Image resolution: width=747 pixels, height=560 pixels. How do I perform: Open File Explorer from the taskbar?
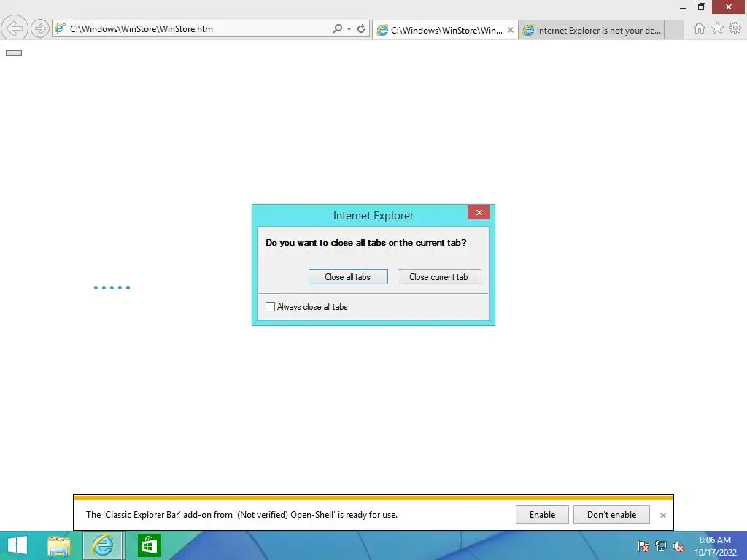click(x=58, y=545)
